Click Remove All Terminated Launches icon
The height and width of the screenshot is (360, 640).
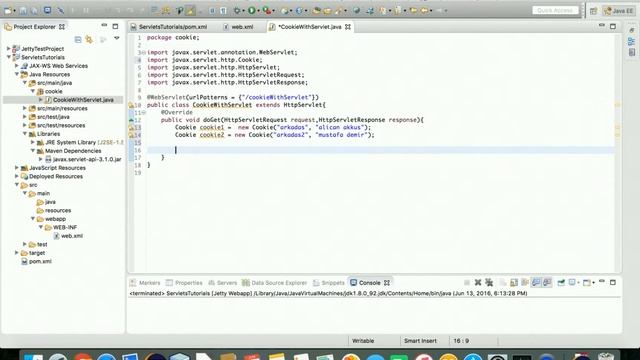coord(489,282)
